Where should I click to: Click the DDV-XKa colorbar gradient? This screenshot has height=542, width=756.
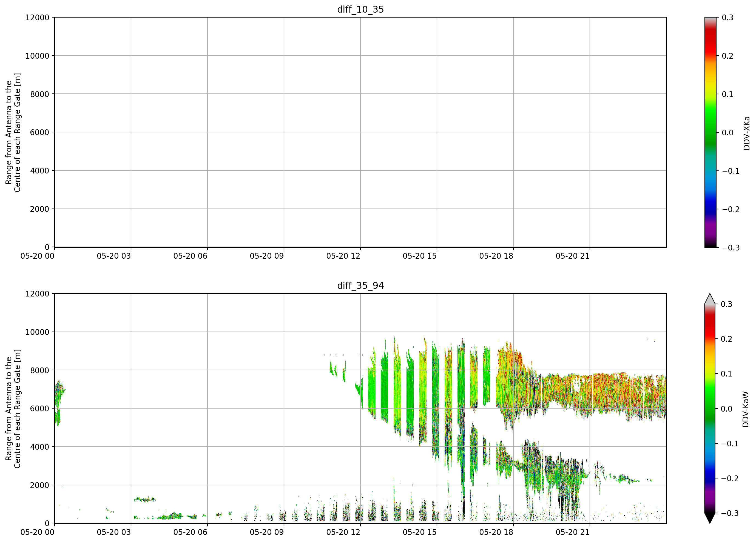click(x=710, y=132)
